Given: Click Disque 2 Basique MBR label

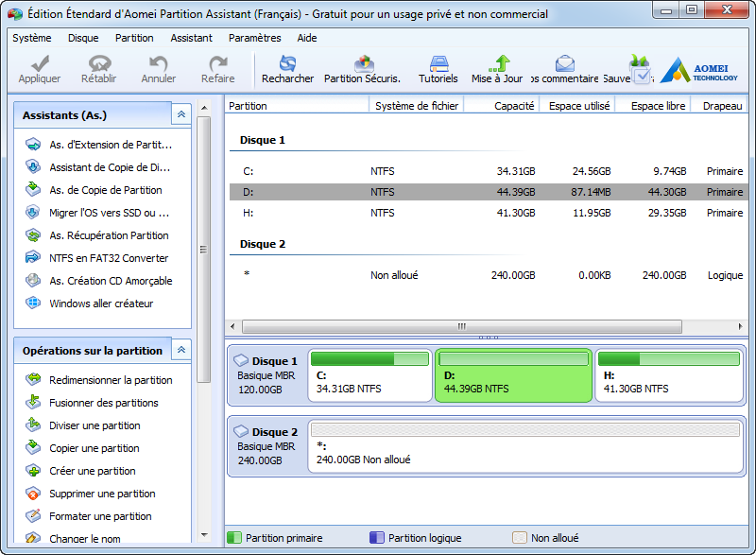Looking at the screenshot, I should [266, 446].
